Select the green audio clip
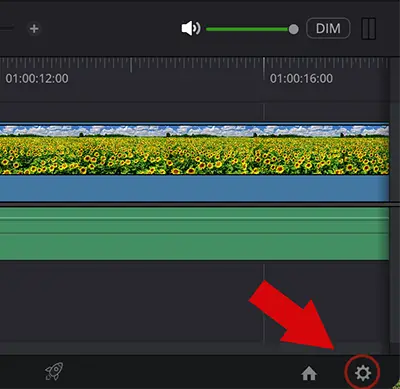Screen dimensions: 400x389 point(194,234)
